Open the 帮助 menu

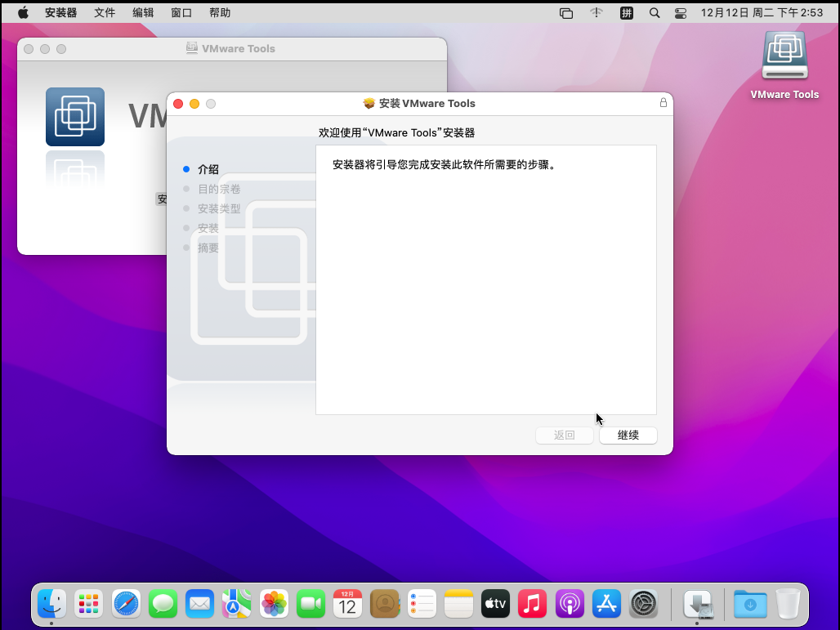click(220, 13)
